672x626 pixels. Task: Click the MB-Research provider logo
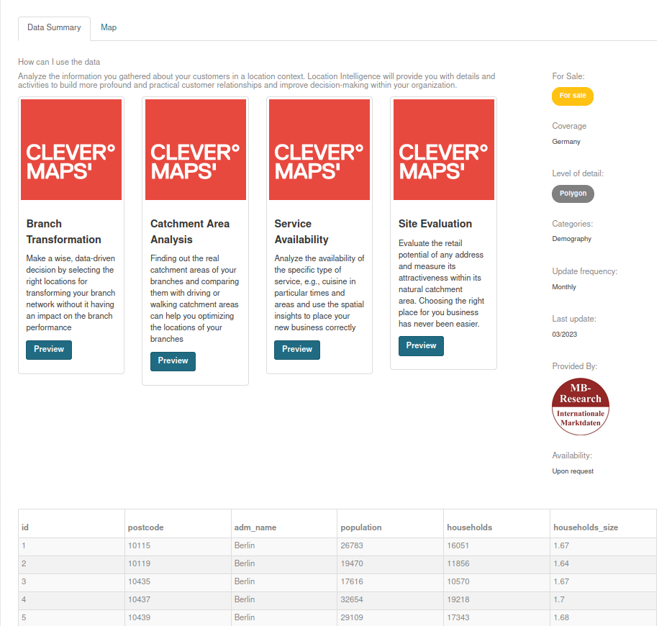tap(581, 407)
